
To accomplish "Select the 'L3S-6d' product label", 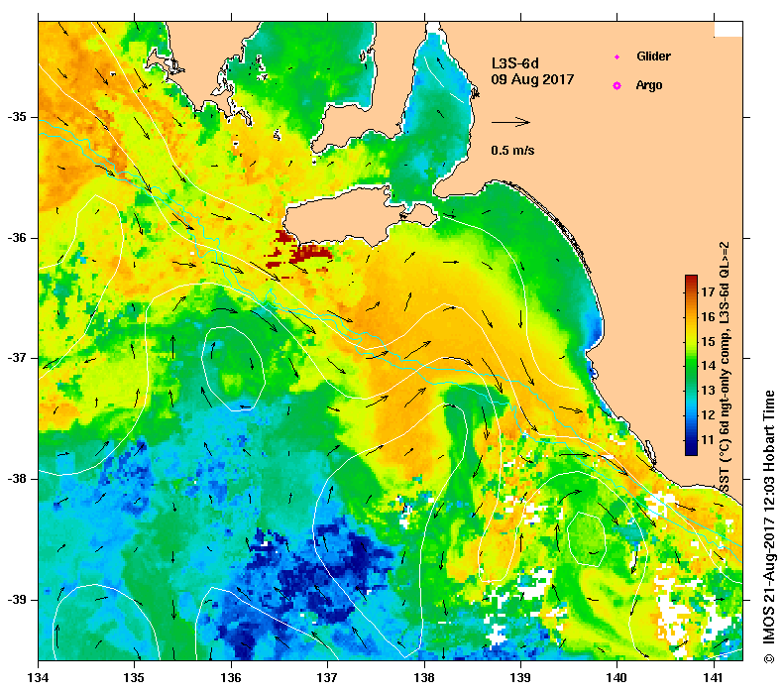I will (x=515, y=63).
